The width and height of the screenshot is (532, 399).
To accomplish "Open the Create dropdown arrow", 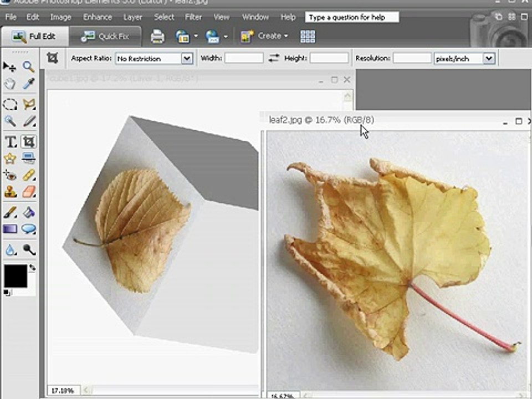I will [x=286, y=35].
